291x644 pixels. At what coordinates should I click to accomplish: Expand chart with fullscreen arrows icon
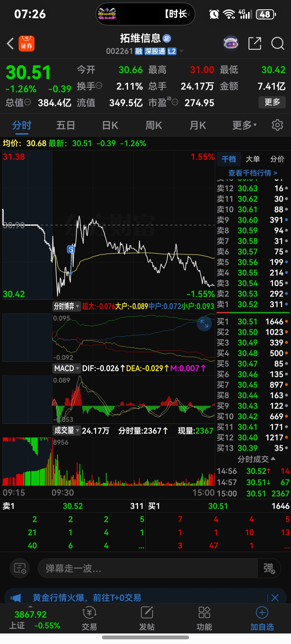[x=204, y=324]
